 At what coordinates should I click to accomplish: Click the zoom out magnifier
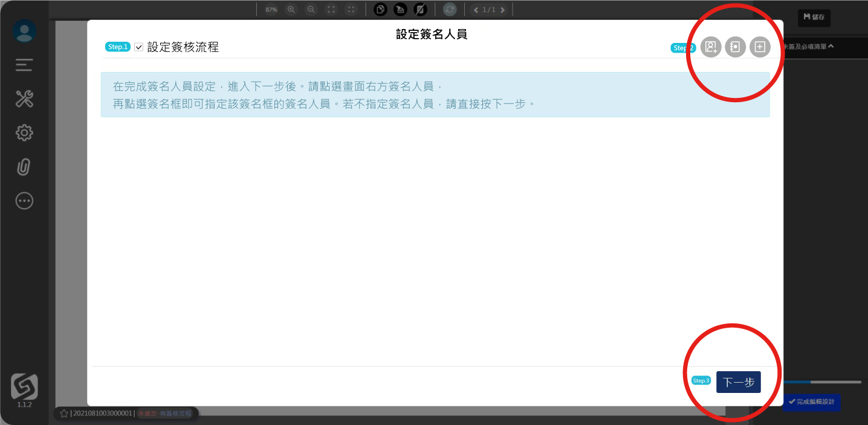click(311, 10)
